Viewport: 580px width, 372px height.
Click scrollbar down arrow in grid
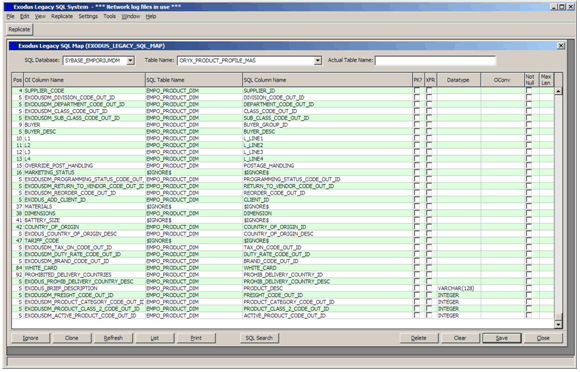click(x=558, y=324)
